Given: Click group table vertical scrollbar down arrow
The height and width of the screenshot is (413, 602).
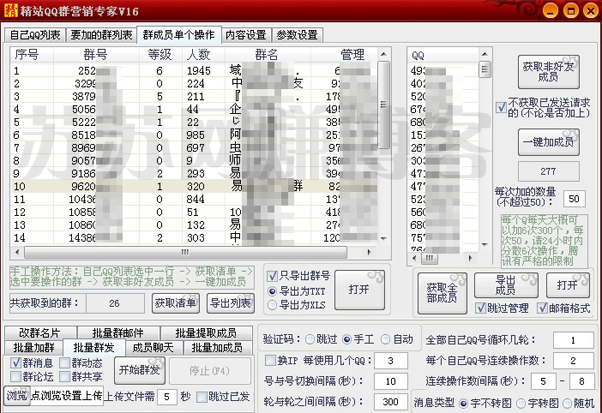Looking at the screenshot, I should pos(383,238).
